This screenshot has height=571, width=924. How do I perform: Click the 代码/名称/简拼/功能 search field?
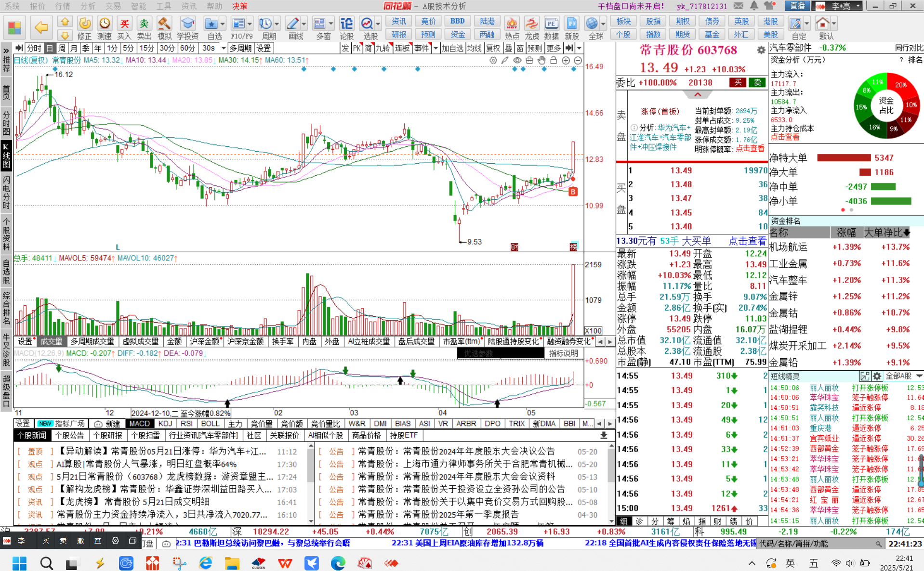(821, 544)
